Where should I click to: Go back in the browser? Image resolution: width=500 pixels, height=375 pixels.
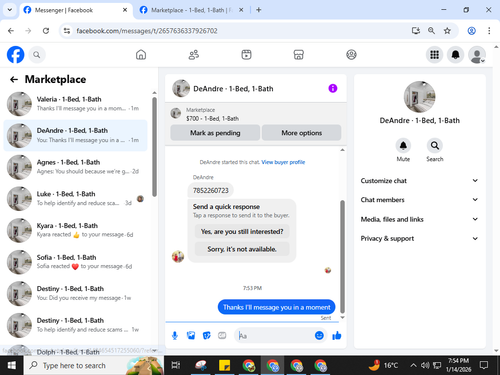pos(11,31)
